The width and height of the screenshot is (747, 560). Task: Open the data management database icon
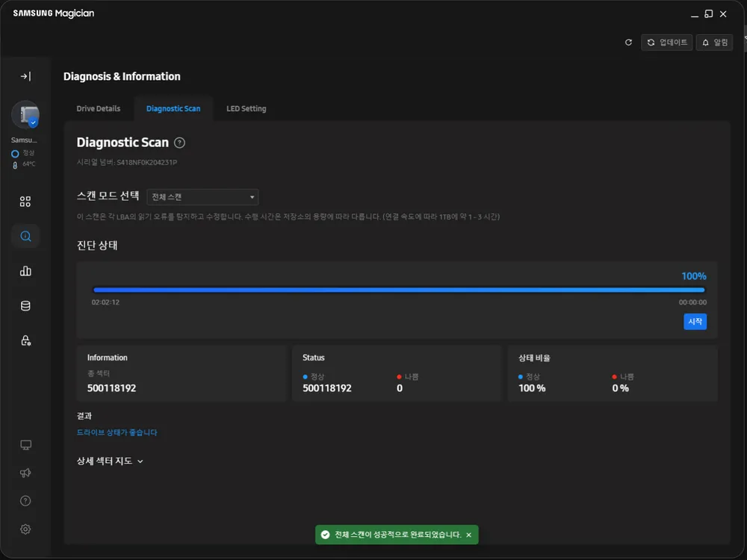click(25, 305)
